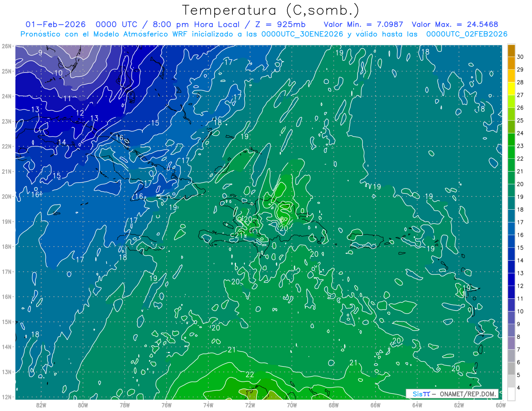The height and width of the screenshot is (411, 532).
Task: Click contour label '22' on the map
Action: (x=250, y=375)
